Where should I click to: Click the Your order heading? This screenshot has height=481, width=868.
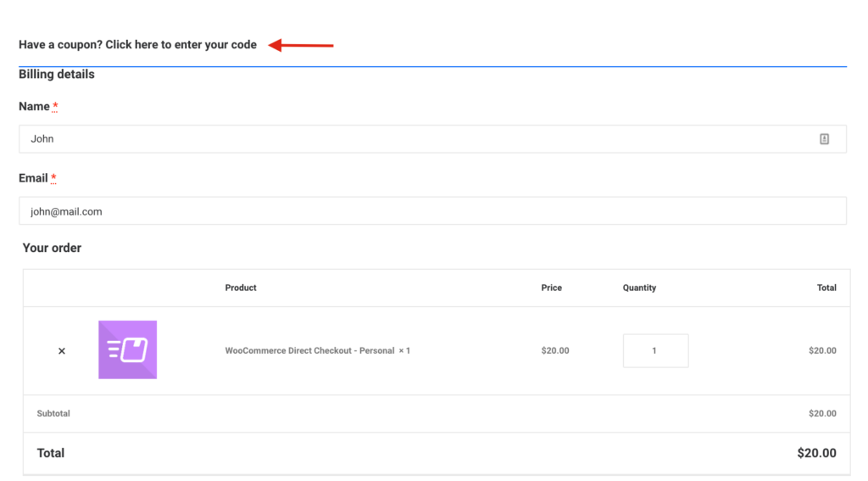coord(52,248)
